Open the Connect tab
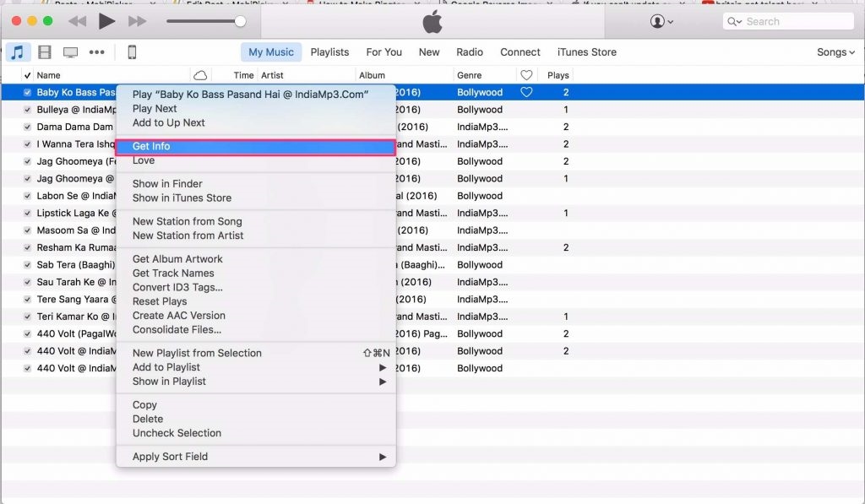This screenshot has height=504, width=865. [x=520, y=51]
